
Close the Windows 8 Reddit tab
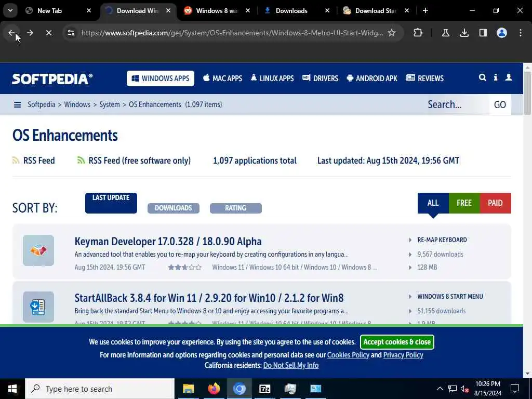248,10
